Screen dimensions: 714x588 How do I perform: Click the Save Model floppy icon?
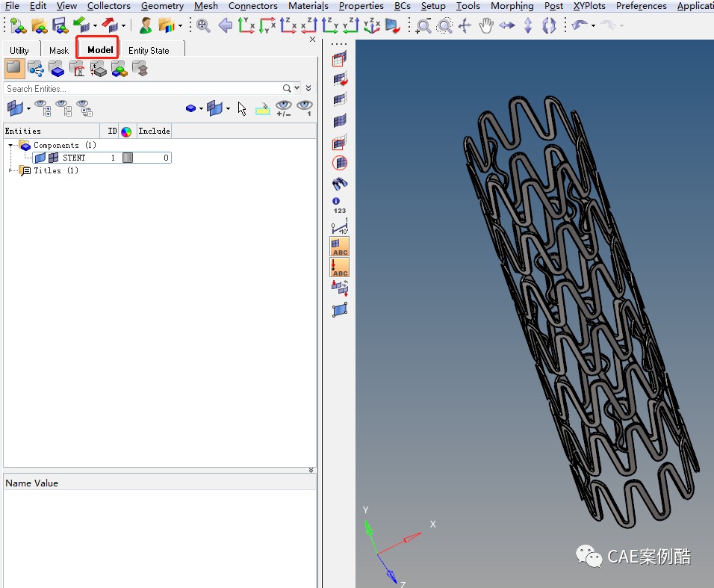point(60,25)
